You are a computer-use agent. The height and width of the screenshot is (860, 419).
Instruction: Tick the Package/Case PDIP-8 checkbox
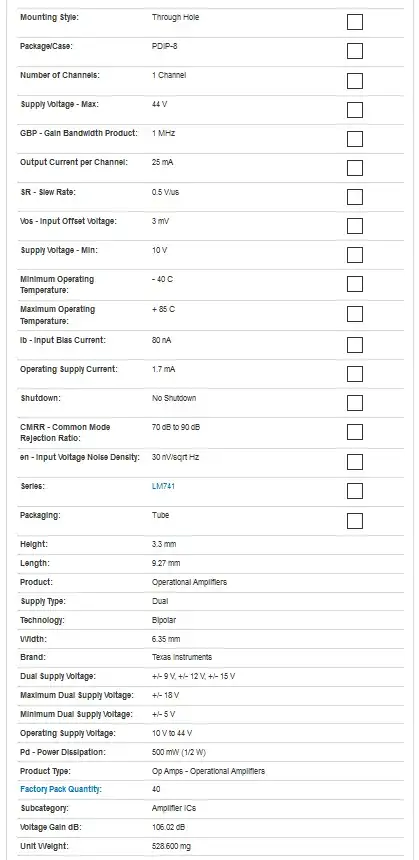tap(355, 52)
